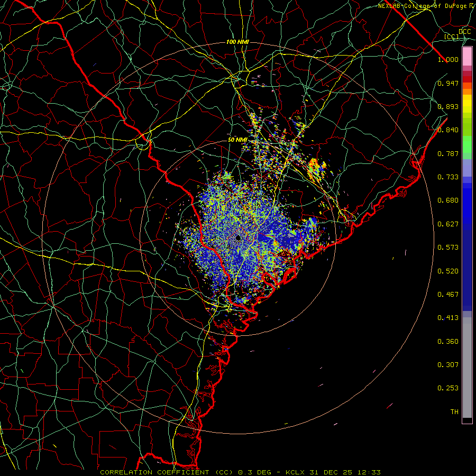Pick the gray segment of the color bar

[467, 368]
